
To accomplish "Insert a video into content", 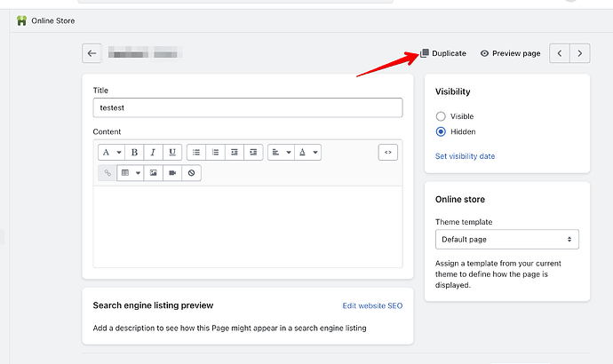I will click(x=172, y=172).
